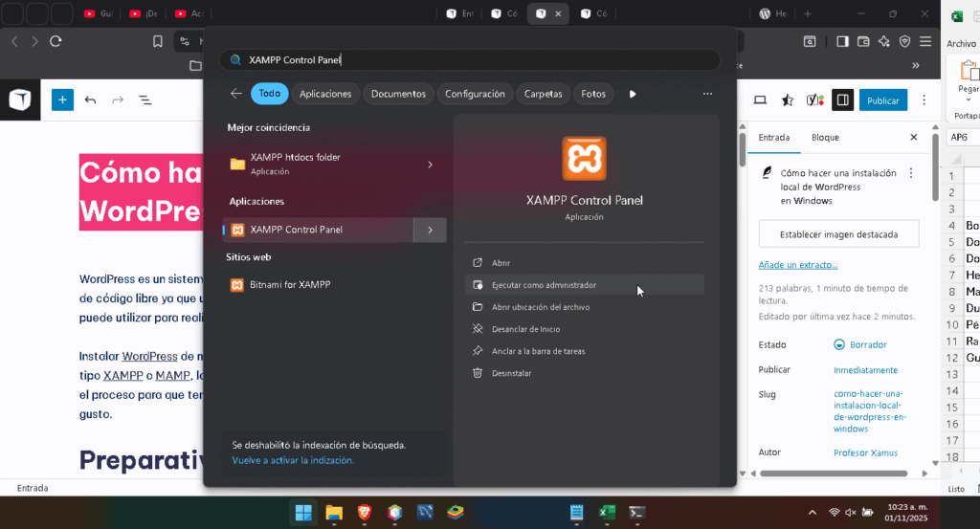Click the blue block inserter plus button

(x=62, y=99)
